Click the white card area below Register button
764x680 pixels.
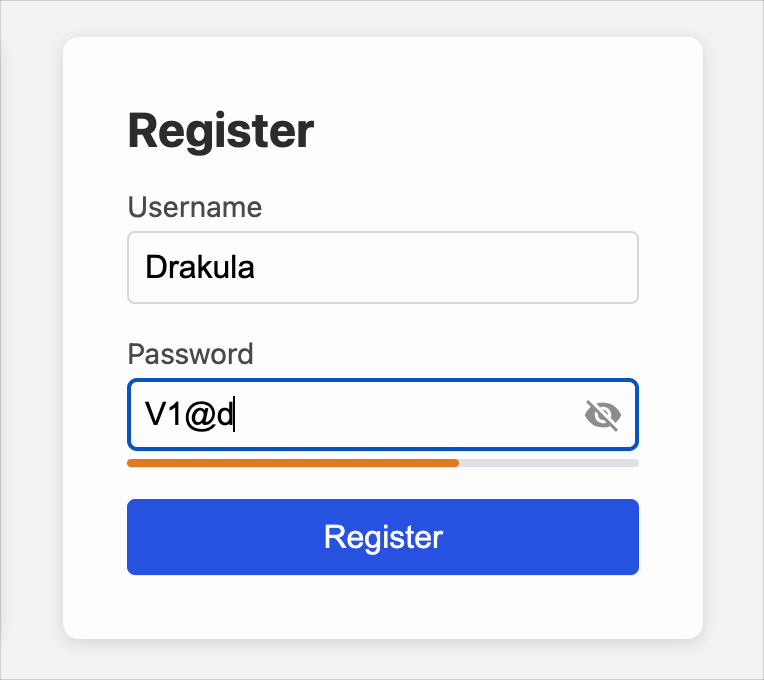(382, 606)
